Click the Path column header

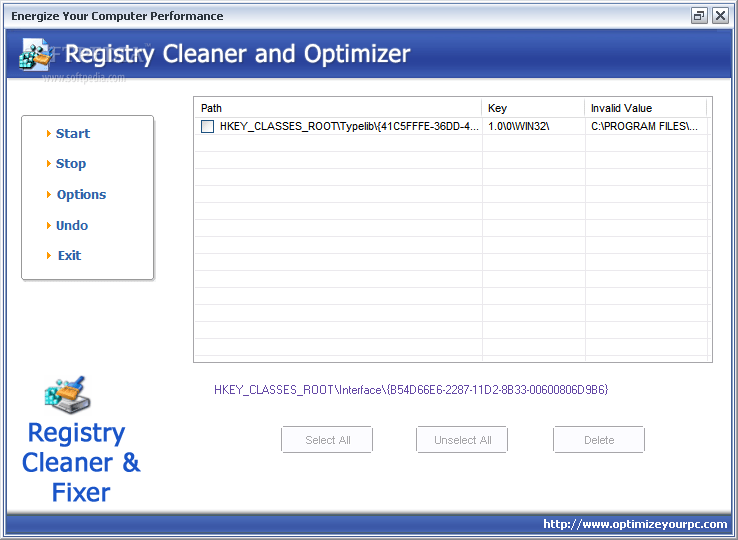[338, 108]
